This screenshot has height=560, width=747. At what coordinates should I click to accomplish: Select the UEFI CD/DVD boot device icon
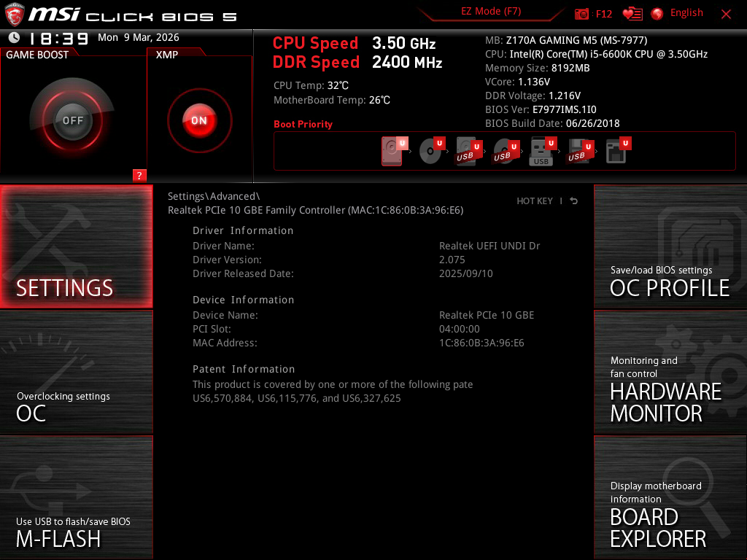point(432,151)
